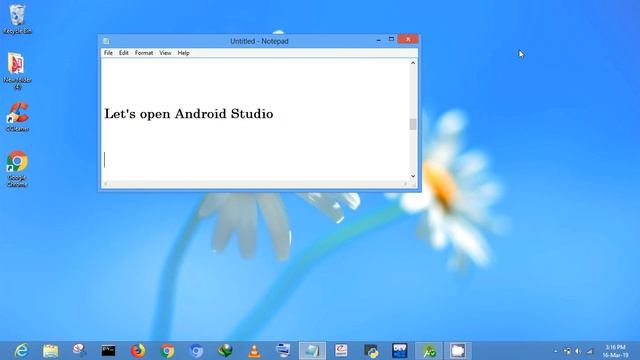Minimize the Notepad window
Image resolution: width=640 pixels, height=360 pixels.
(x=379, y=40)
